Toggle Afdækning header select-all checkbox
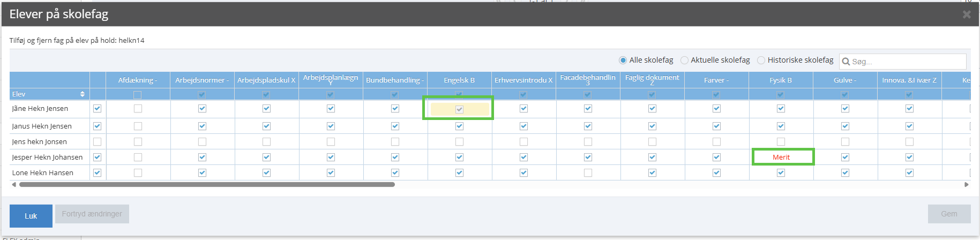This screenshot has height=240, width=980. coord(138,95)
